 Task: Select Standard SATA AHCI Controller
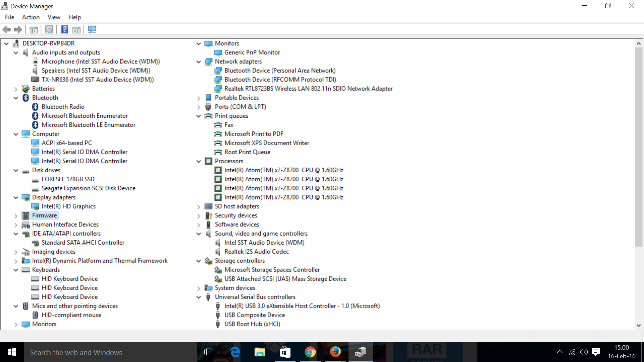(83, 242)
